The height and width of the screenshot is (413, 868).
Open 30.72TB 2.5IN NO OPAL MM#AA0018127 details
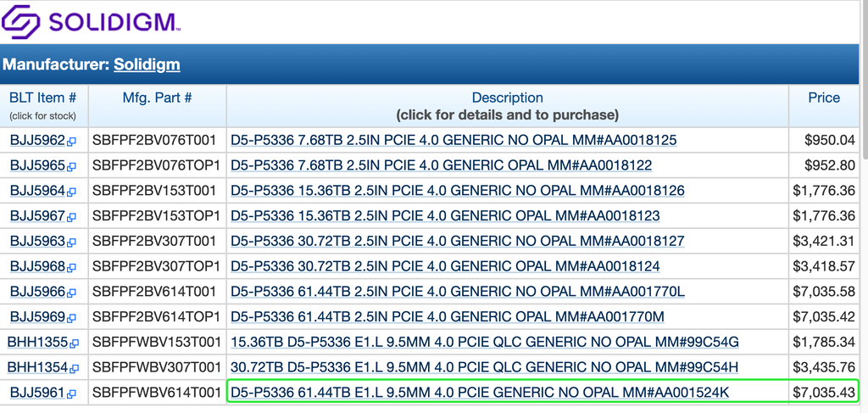[457, 242]
